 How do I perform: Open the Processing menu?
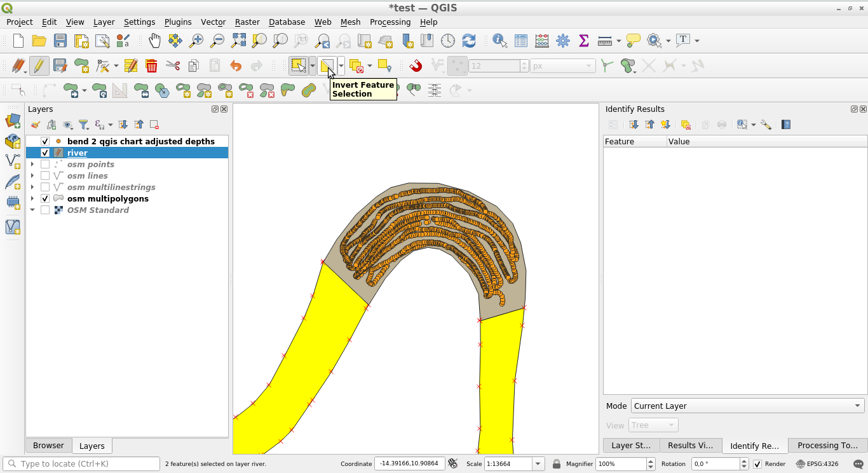pos(390,22)
